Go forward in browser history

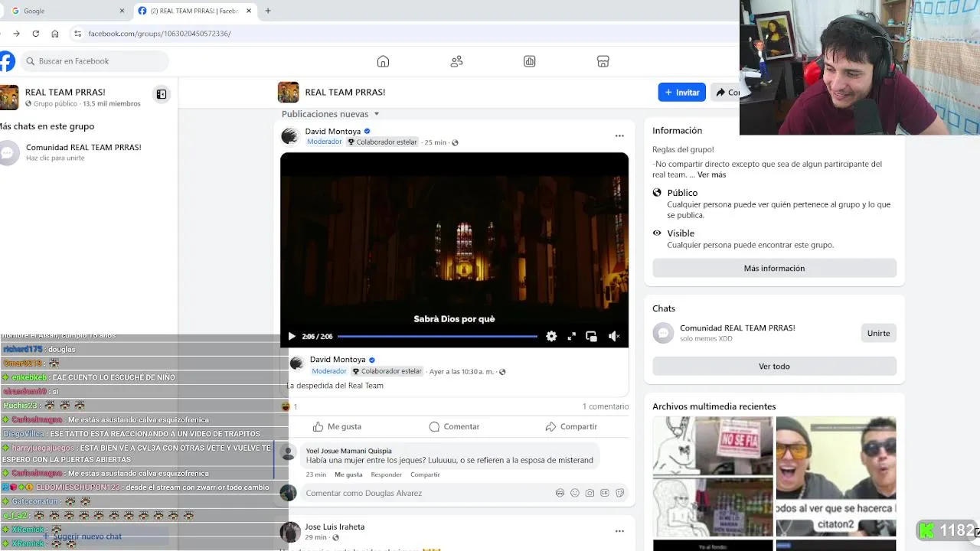16,34
